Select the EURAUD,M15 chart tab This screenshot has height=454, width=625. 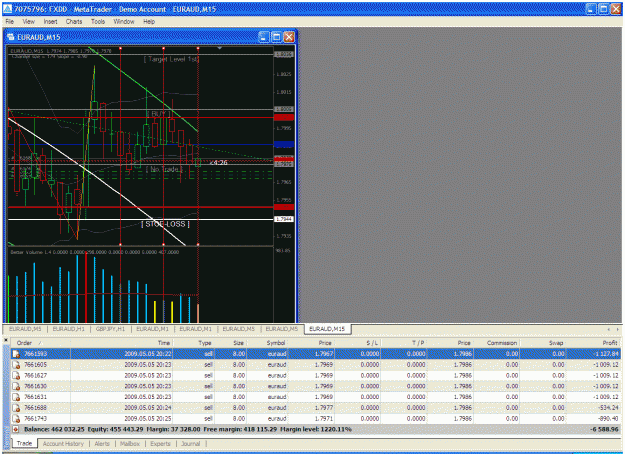pos(327,329)
